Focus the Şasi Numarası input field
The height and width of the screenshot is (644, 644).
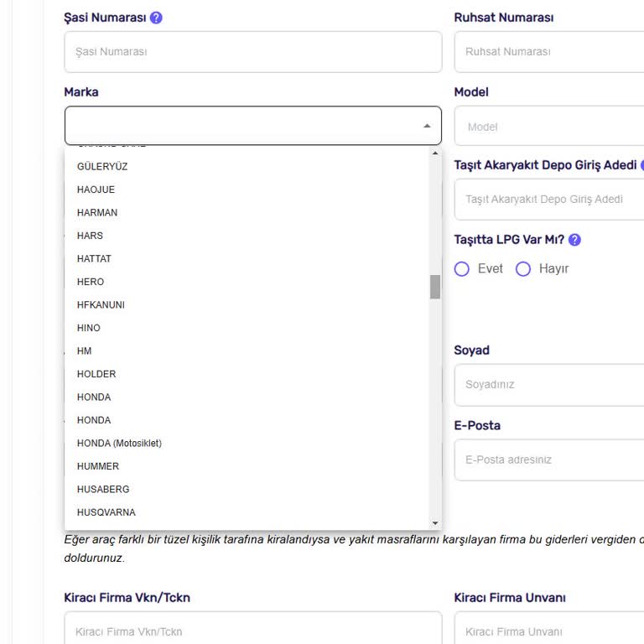pyautogui.click(x=252, y=52)
